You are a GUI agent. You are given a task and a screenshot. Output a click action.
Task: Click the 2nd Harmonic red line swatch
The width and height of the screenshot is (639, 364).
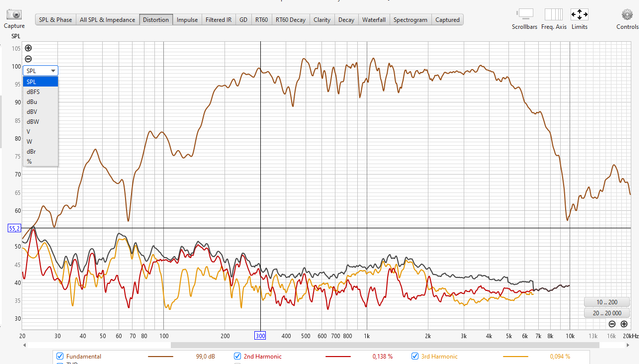(x=338, y=357)
